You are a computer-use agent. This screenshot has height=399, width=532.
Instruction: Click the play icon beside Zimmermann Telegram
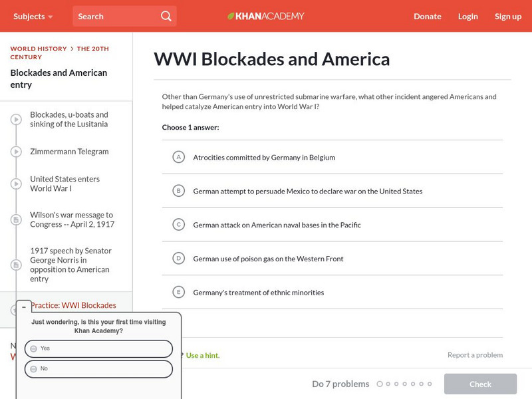[x=16, y=152]
